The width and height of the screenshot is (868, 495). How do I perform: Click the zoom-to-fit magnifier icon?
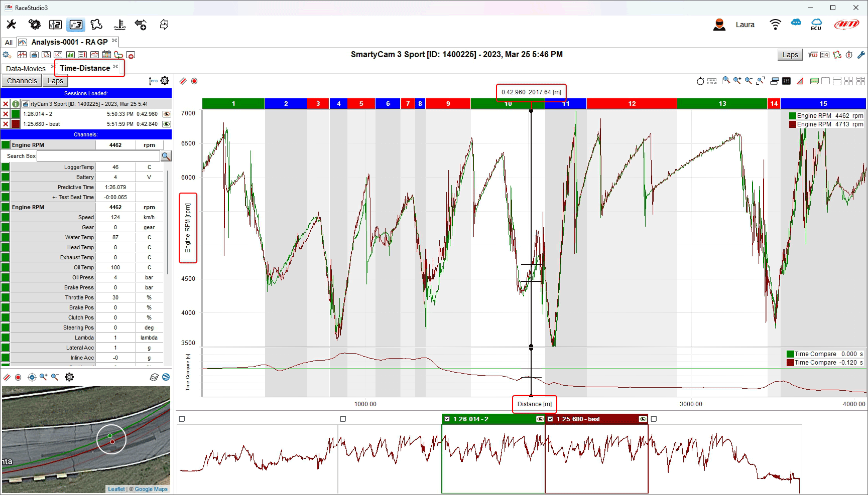[x=761, y=81]
